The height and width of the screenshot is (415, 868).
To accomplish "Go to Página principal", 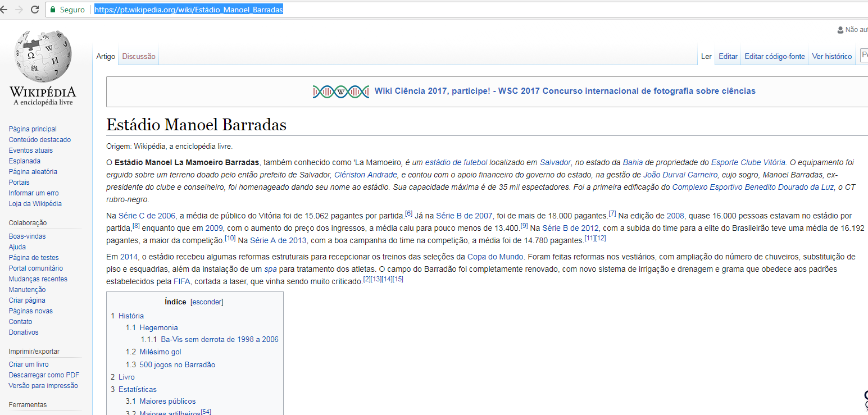I will [33, 129].
